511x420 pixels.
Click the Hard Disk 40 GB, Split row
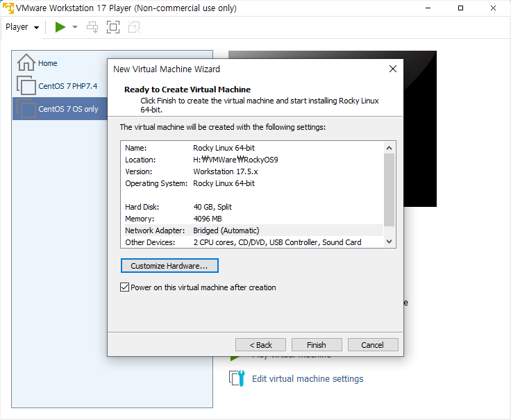click(x=253, y=207)
